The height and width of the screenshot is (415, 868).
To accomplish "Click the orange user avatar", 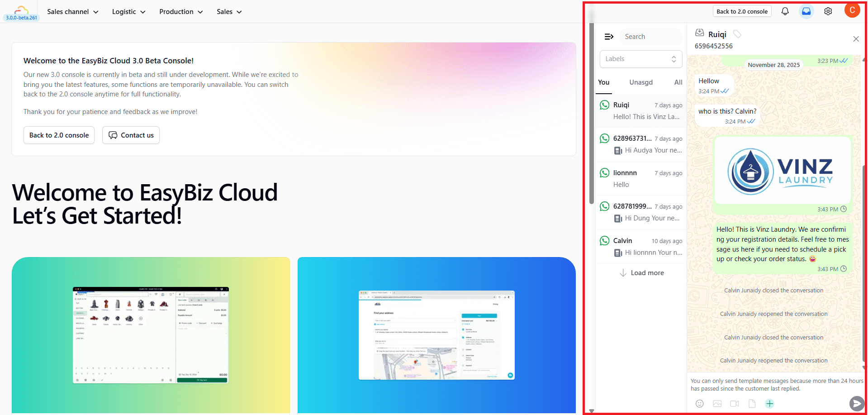I will (852, 10).
